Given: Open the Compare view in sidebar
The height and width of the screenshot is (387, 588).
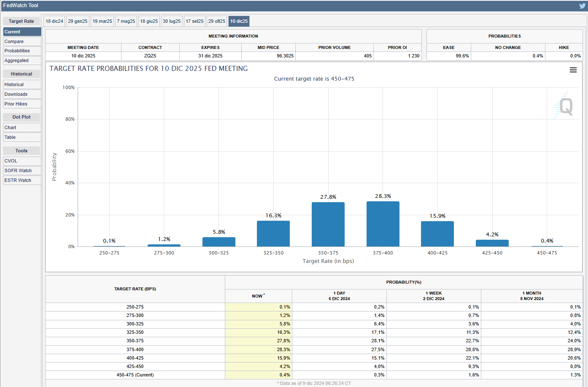Looking at the screenshot, I should coord(22,41).
